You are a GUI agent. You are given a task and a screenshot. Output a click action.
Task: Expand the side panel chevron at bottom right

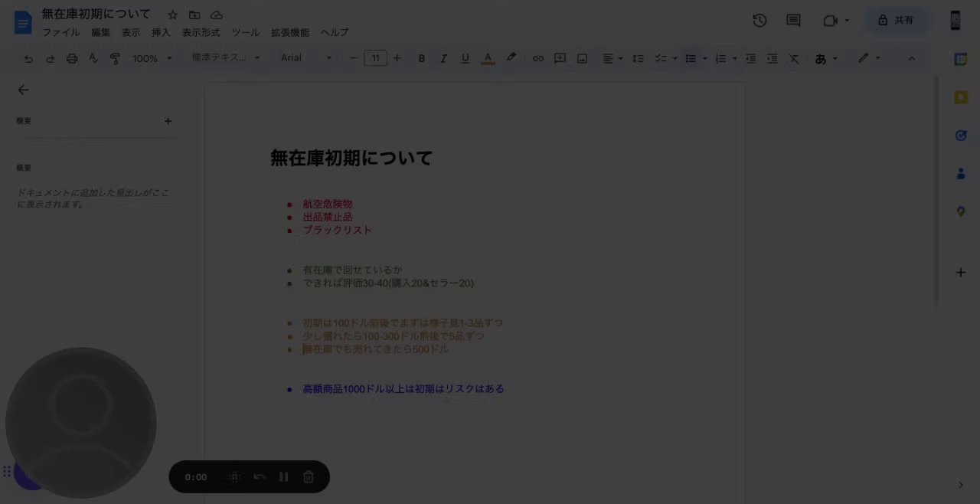pyautogui.click(x=961, y=485)
